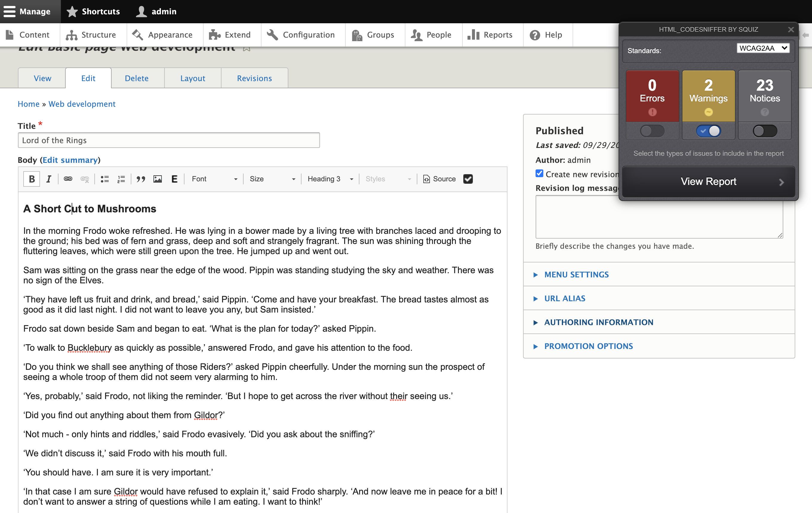This screenshot has height=513, width=812.
Task: Click the unlink icon
Action: [x=85, y=179]
